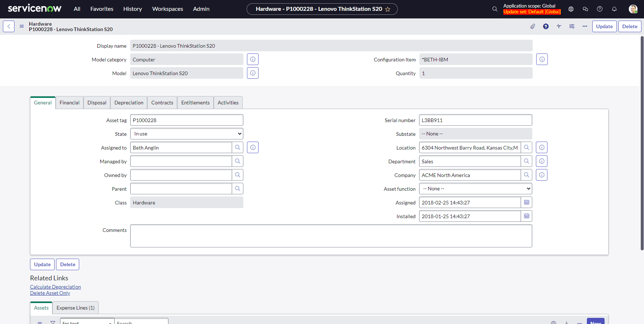The height and width of the screenshot is (324, 644).
Task: Click into the Serial number field
Action: coord(475,120)
